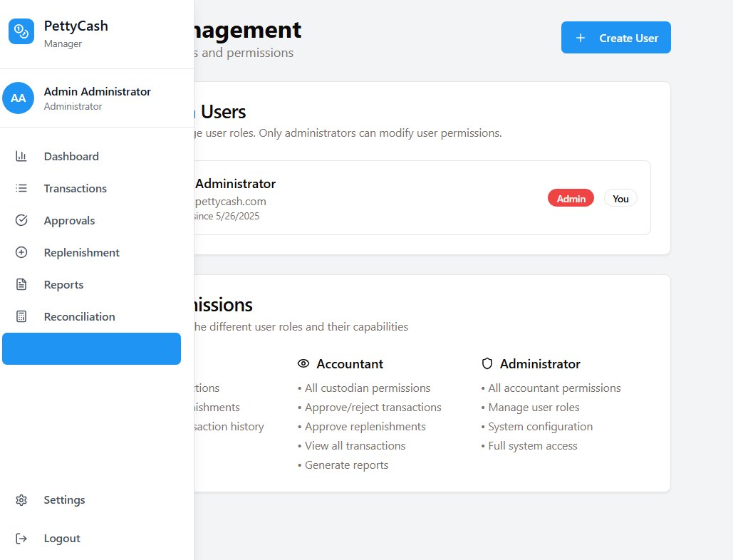Click the Logout arrow icon

(x=21, y=539)
